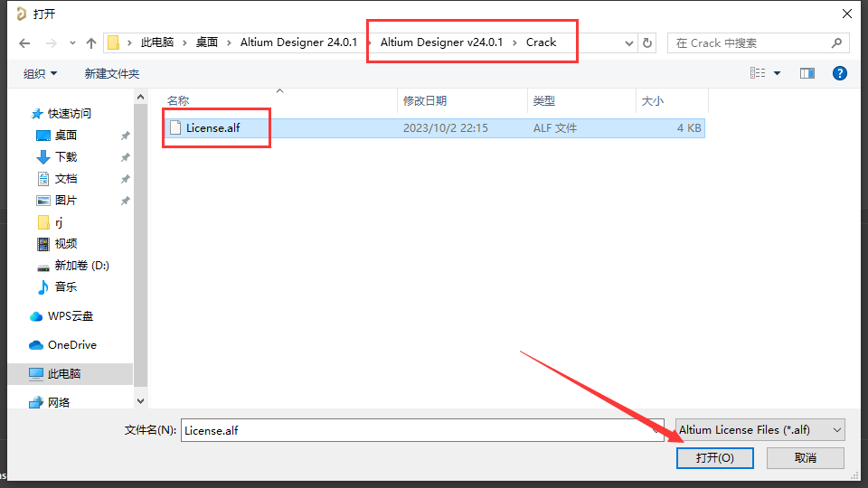The image size is (868, 488).
Task: Go up one folder level
Action: tap(91, 43)
